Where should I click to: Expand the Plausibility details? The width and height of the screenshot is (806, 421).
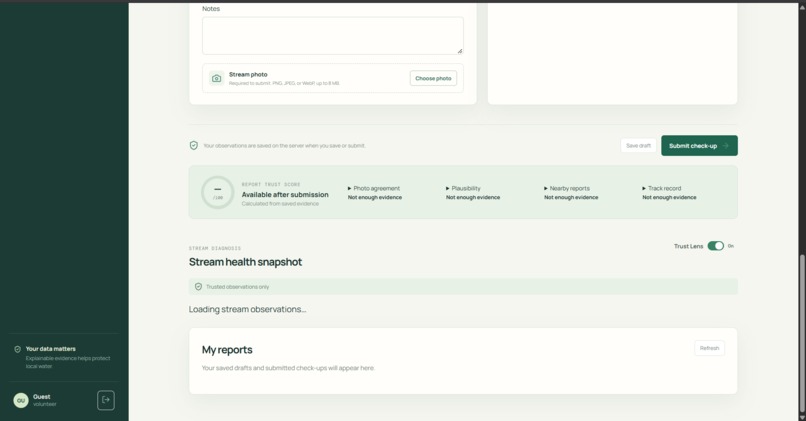[x=463, y=189]
